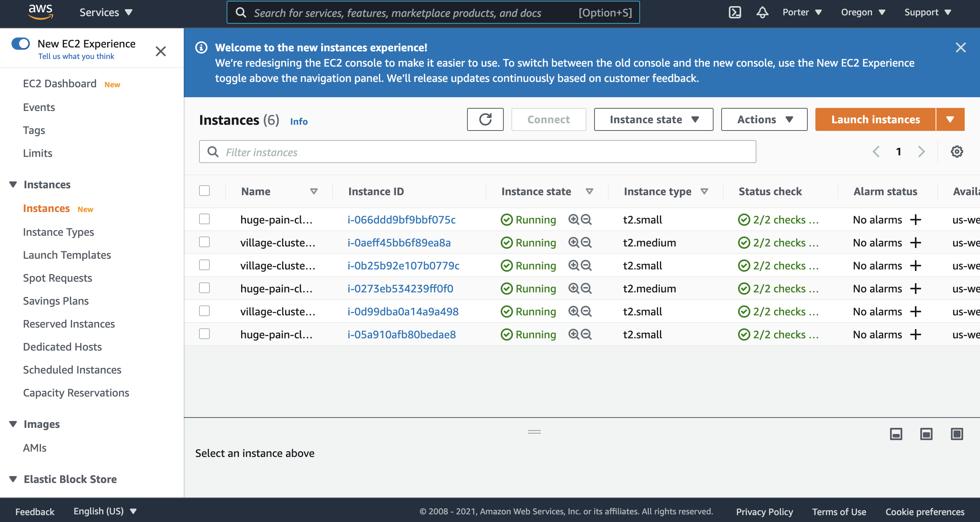
Task: Open table preferences gear icon
Action: pos(957,152)
